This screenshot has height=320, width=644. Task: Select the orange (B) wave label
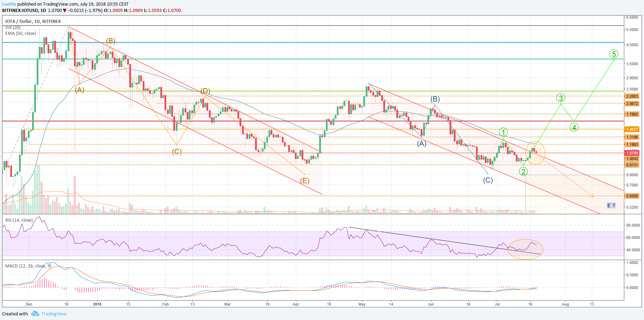(x=111, y=41)
